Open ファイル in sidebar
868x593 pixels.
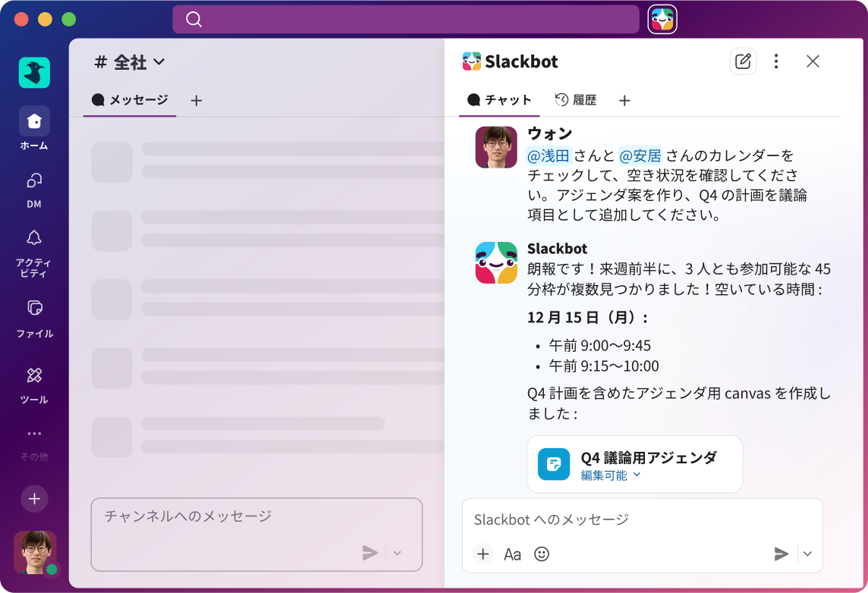pyautogui.click(x=34, y=318)
